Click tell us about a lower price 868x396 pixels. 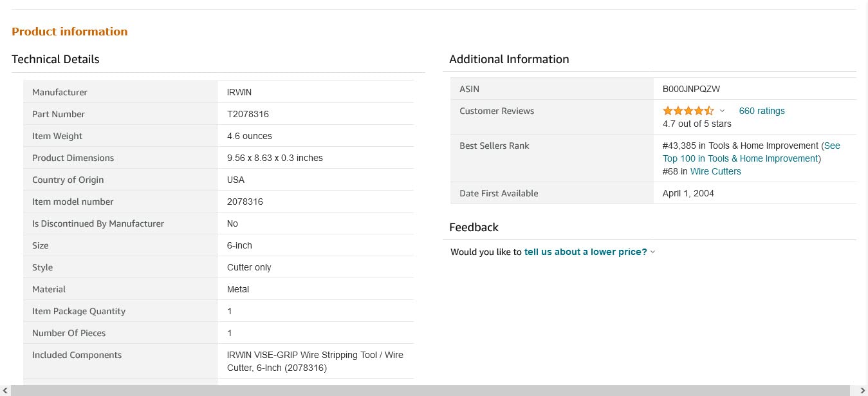click(x=585, y=252)
